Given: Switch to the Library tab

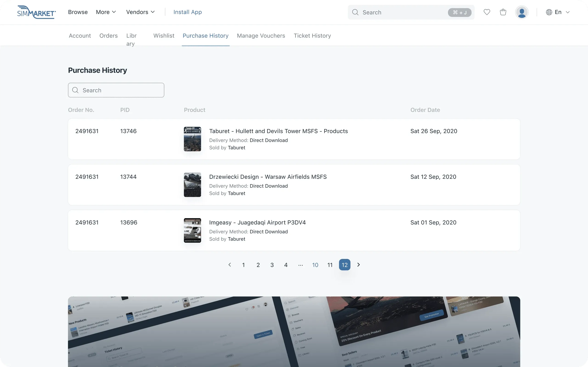Looking at the screenshot, I should click(131, 39).
